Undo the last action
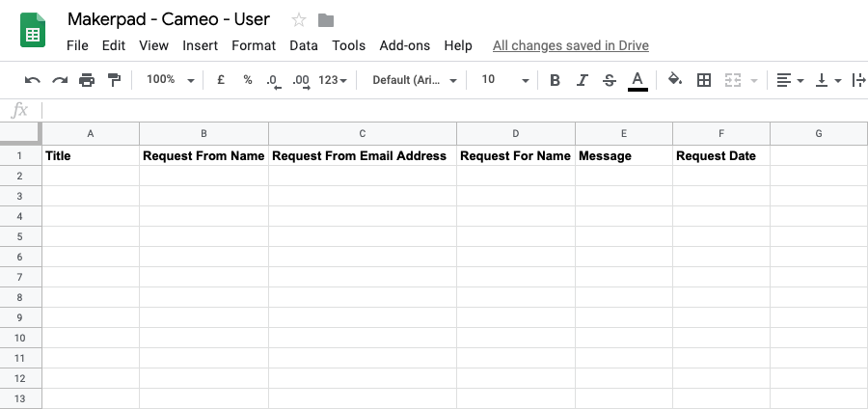Viewport: 868px width, 409px height. click(33, 80)
